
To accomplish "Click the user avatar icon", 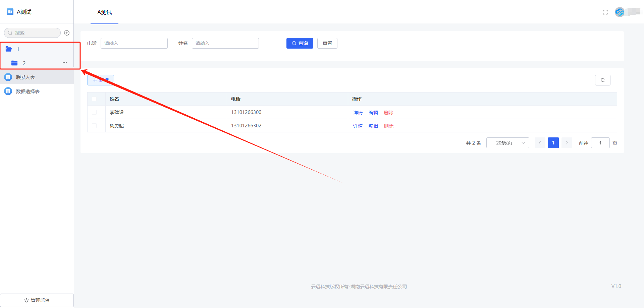I will tap(620, 12).
